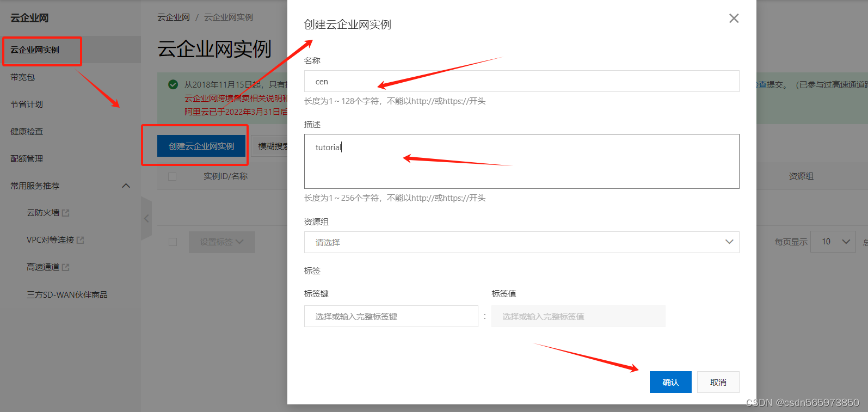
Task: Click the external link icon beside 高速通道
Action: [66, 267]
